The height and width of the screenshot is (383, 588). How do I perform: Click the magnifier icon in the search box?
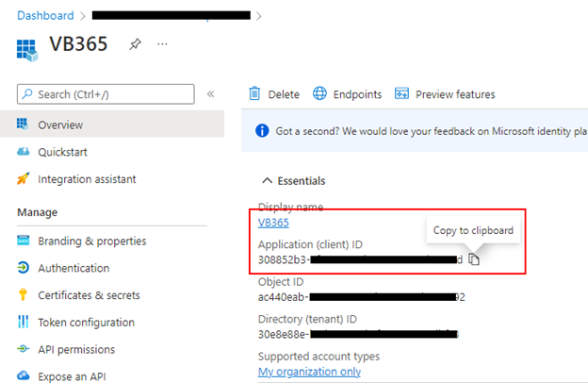[x=27, y=94]
